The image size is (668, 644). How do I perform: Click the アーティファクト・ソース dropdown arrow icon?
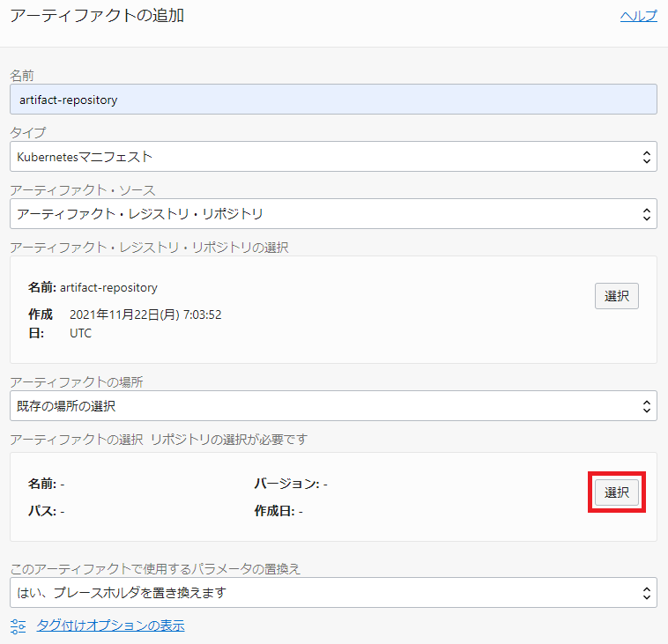647,214
